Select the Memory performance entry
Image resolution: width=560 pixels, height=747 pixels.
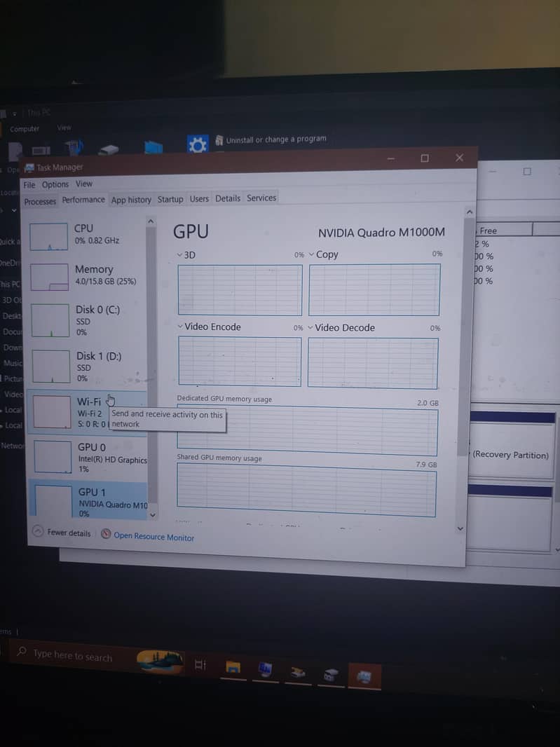coord(87,276)
